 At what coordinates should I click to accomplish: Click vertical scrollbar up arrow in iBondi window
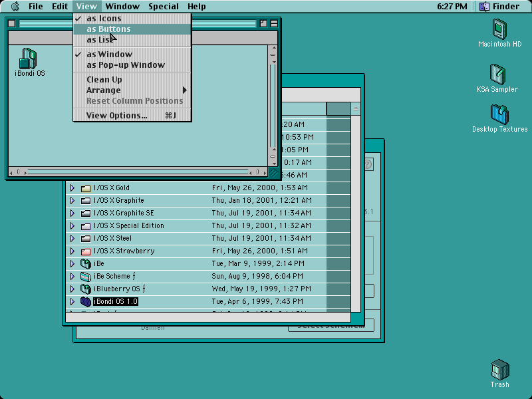pyautogui.click(x=273, y=48)
